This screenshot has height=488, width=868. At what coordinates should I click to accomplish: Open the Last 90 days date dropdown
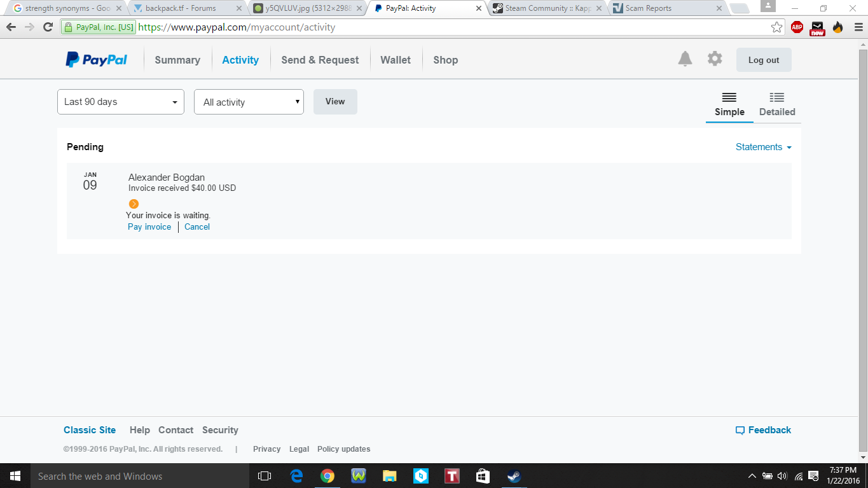[x=121, y=102]
